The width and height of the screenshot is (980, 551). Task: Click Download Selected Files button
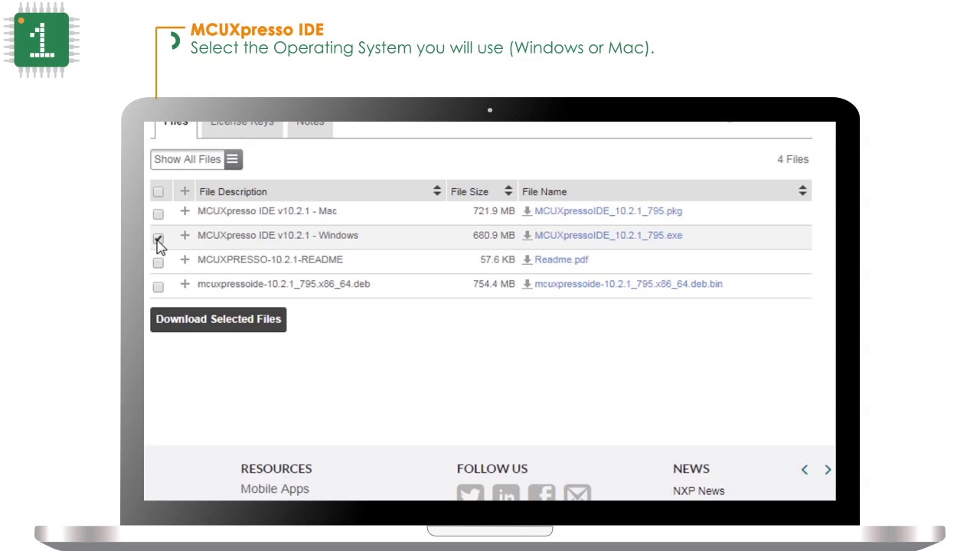(218, 319)
